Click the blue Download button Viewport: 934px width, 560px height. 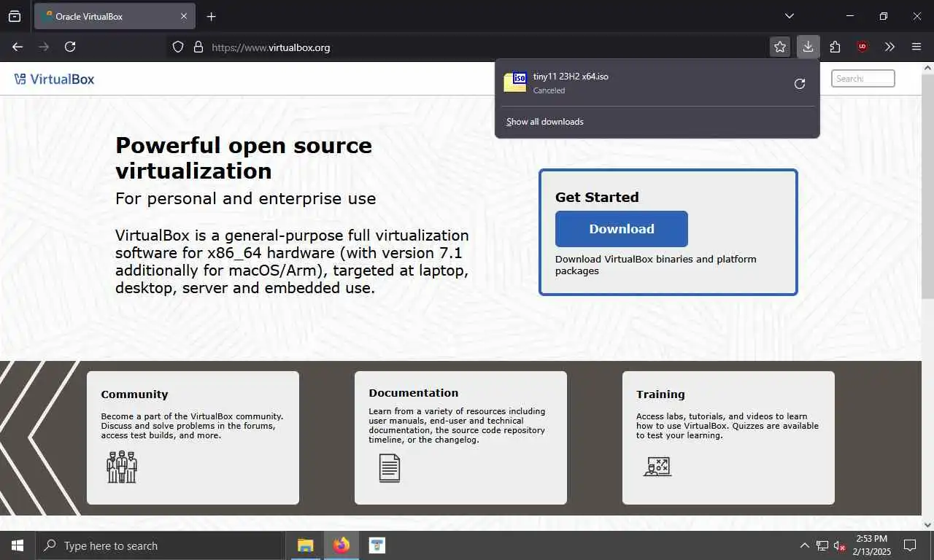point(622,229)
